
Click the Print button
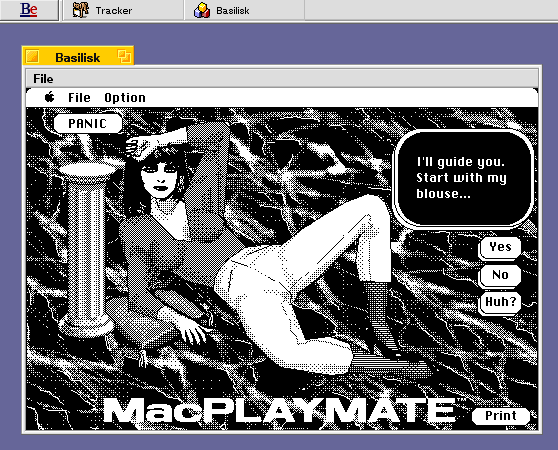coord(500,415)
